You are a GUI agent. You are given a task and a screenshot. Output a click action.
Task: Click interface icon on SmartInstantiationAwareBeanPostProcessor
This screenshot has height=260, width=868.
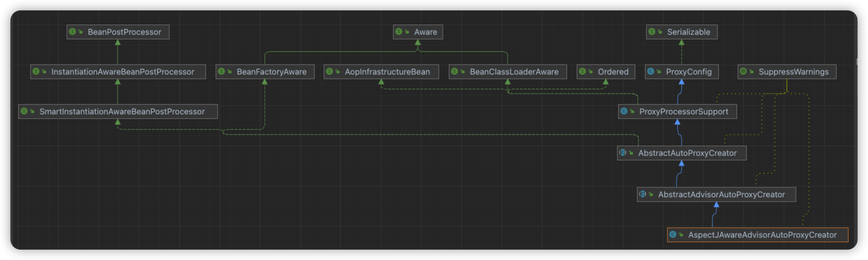(x=24, y=112)
